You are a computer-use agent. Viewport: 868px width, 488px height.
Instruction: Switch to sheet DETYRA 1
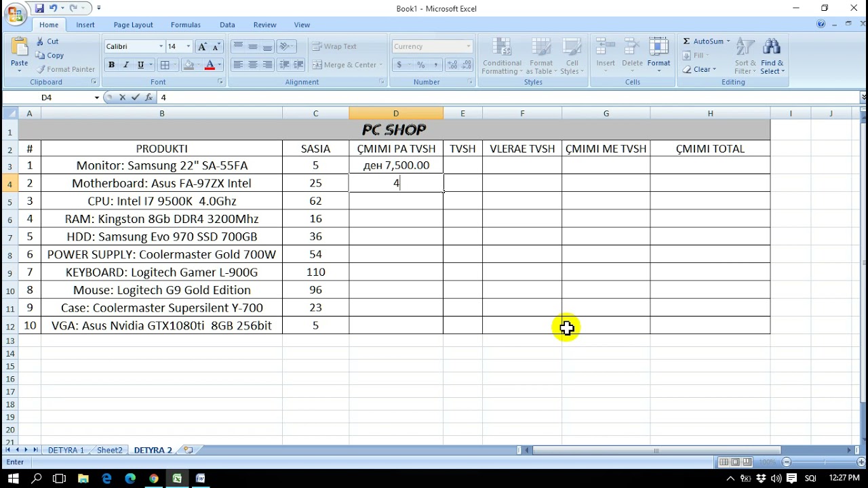point(66,450)
